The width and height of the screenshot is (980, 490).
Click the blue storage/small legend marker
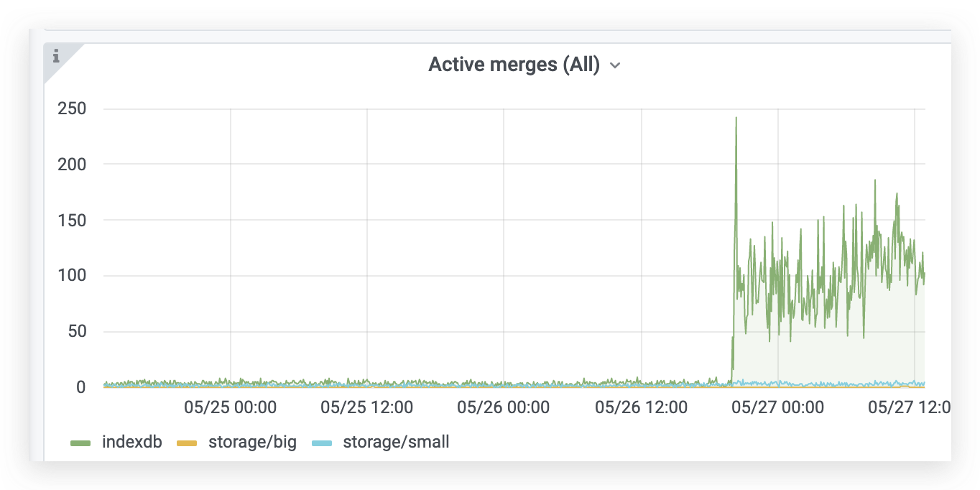pos(323,442)
